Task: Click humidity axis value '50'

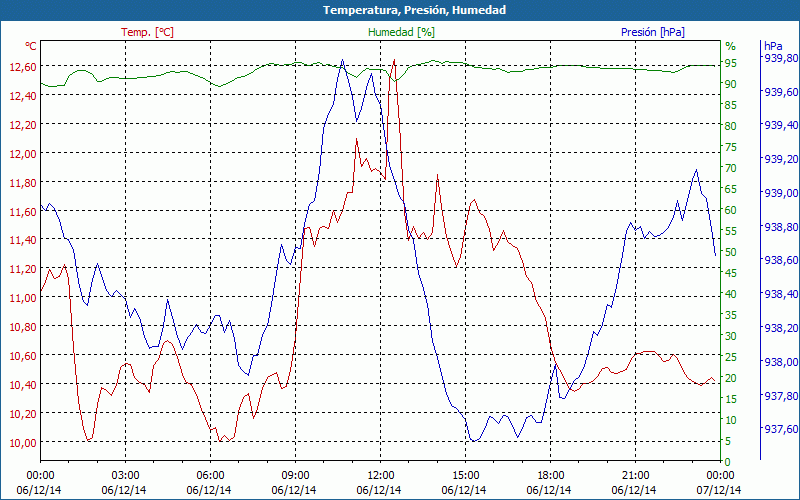Action: (x=731, y=252)
